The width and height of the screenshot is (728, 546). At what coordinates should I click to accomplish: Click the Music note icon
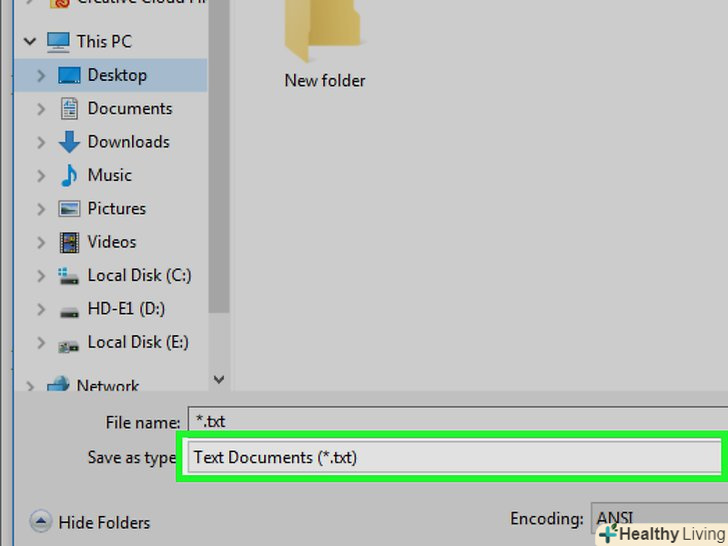click(x=69, y=176)
